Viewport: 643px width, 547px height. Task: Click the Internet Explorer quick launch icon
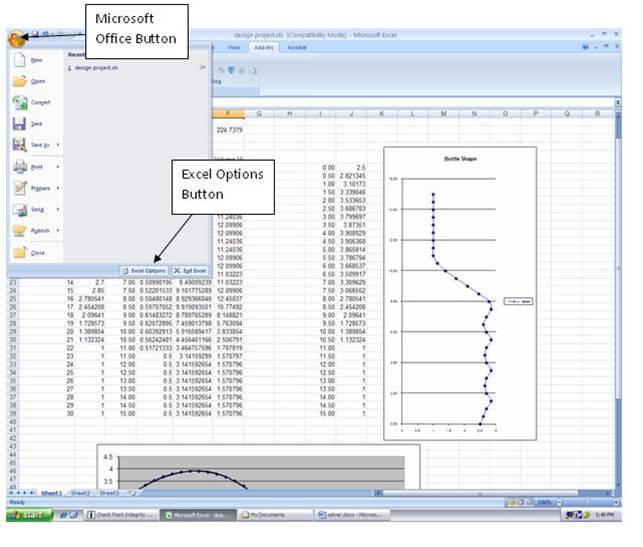[63, 515]
